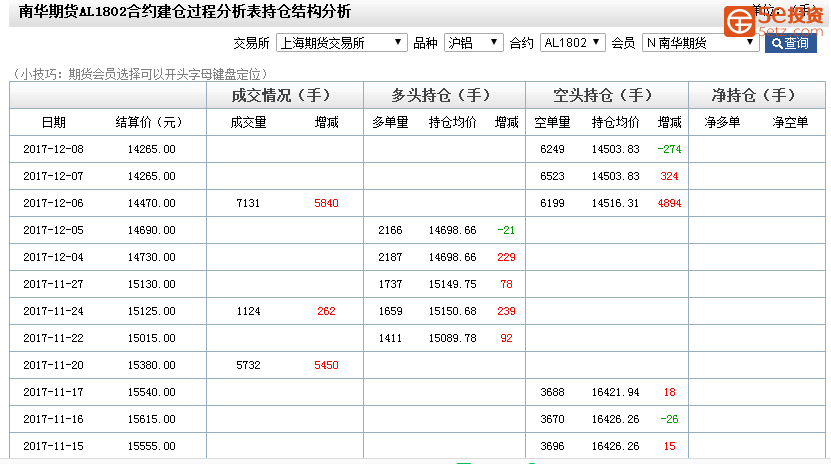This screenshot has width=831, height=464.
Task: Select the date cell 2017-12-08
Action: (x=54, y=149)
